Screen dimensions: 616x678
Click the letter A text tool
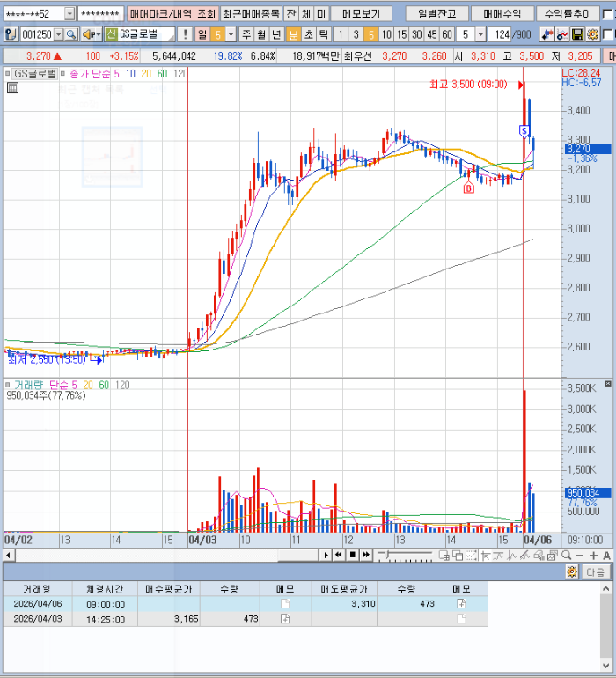[606, 556]
